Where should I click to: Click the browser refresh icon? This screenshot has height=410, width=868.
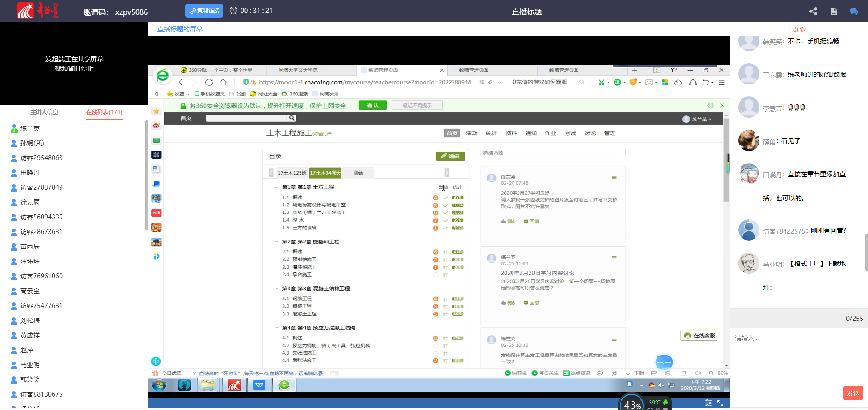click(x=209, y=82)
